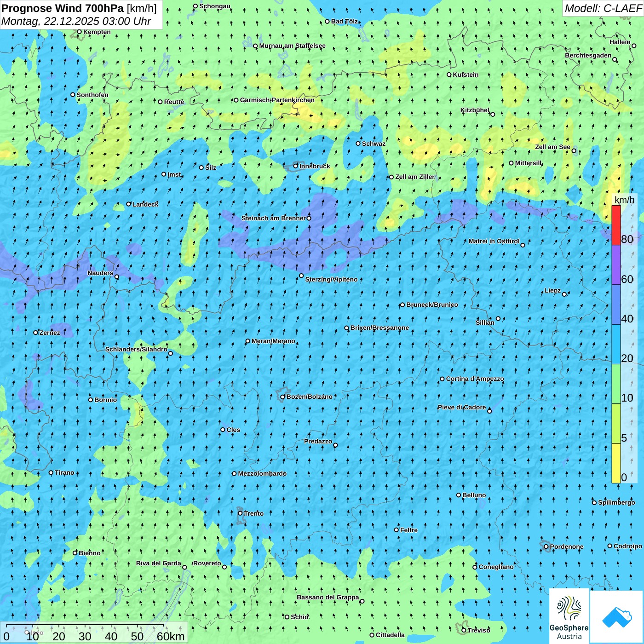644x644 pixels.
Task: Click the Rovereto label
Action: click(207, 563)
